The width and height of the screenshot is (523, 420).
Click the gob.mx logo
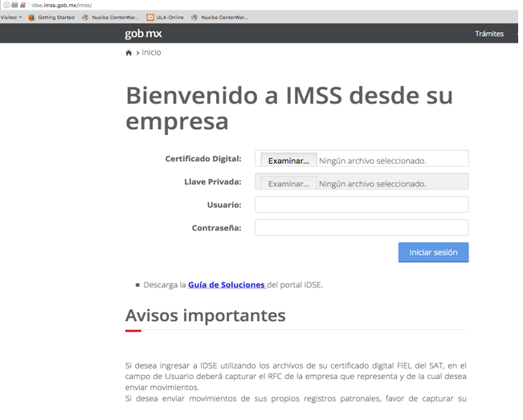[143, 34]
